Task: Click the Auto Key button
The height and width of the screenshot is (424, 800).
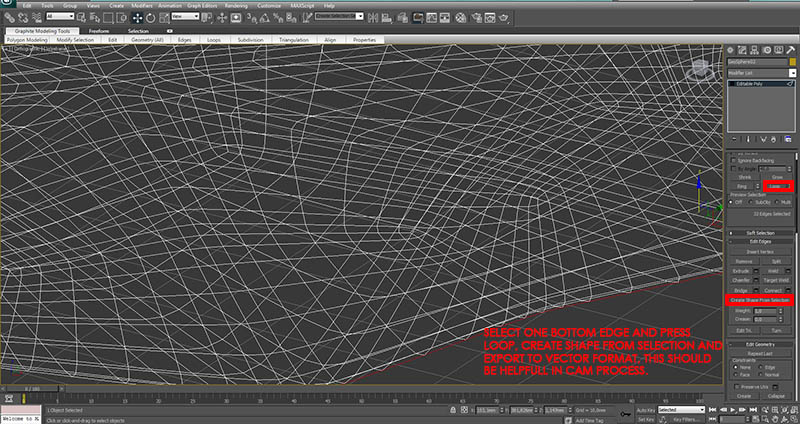Action: (645, 410)
